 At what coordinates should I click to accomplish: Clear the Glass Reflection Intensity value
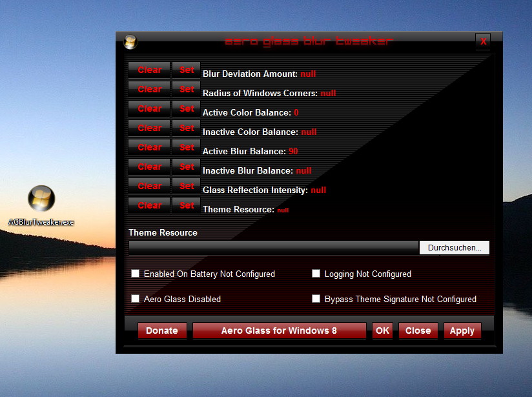pos(149,186)
